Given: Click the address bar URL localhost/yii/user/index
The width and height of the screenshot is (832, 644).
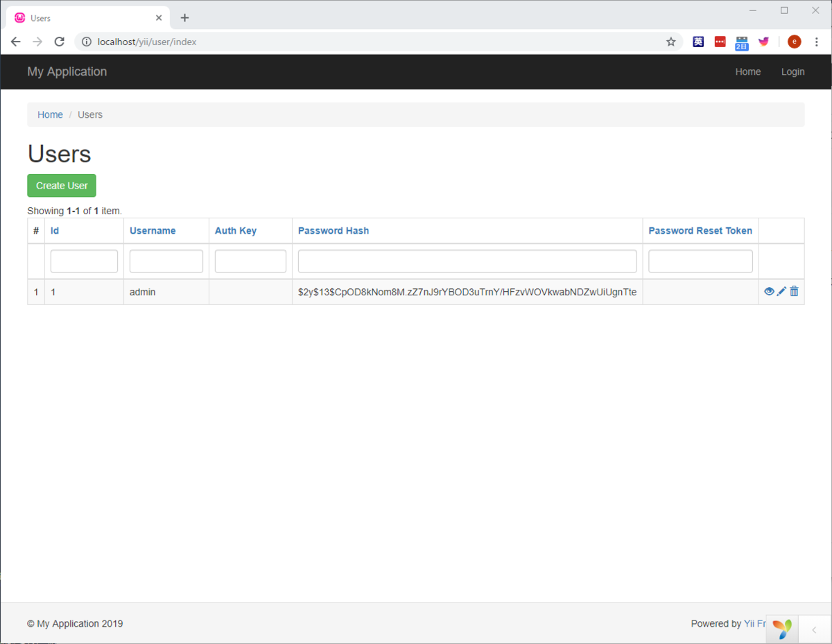Looking at the screenshot, I should (147, 42).
